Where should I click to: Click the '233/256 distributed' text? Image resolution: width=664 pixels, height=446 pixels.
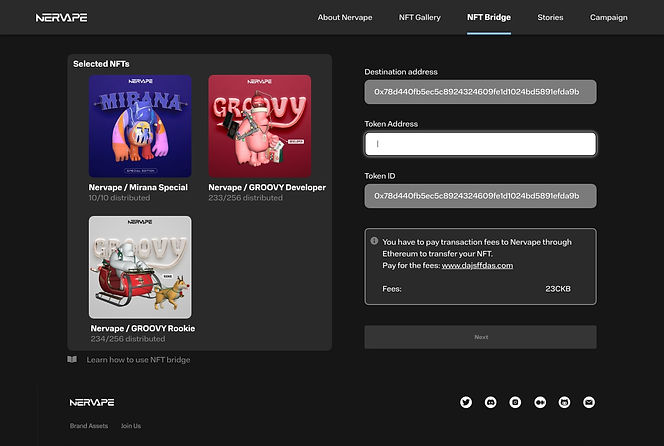(x=246, y=198)
